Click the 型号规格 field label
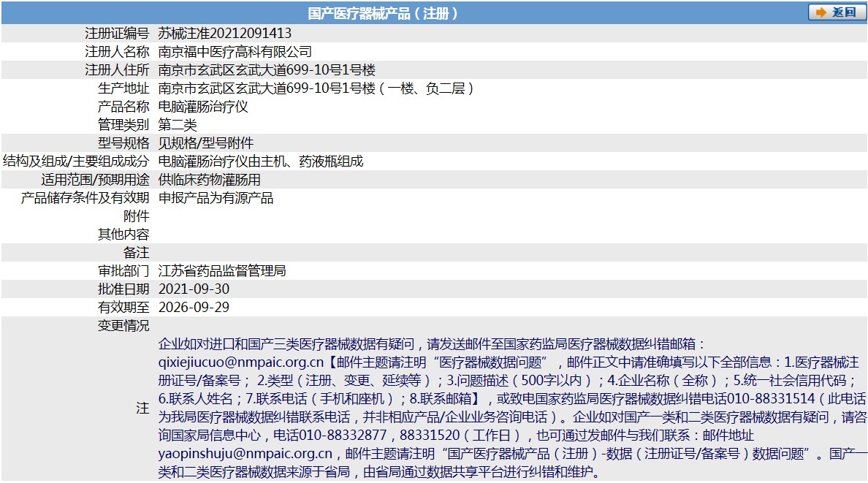This screenshot has height=483, width=868. pos(123,143)
